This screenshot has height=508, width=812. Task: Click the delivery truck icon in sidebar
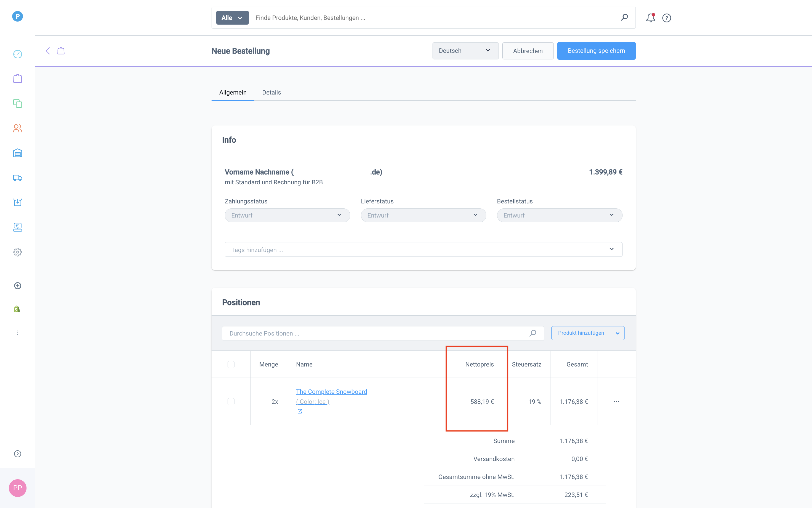(17, 178)
